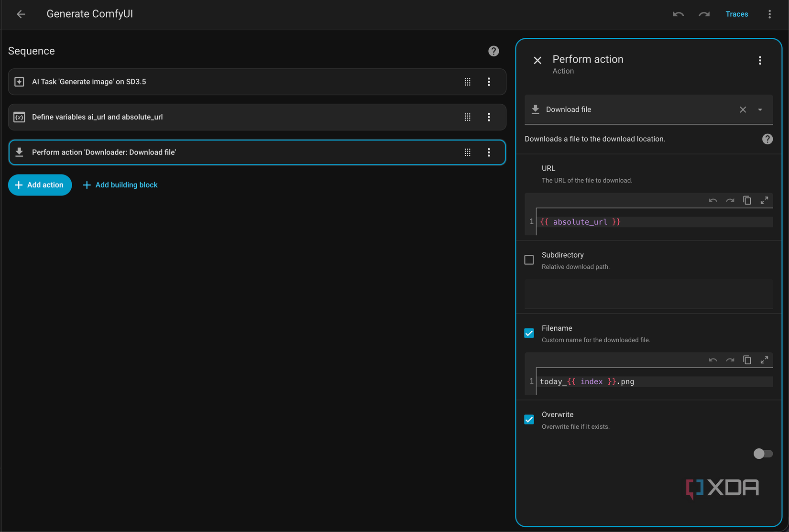Image resolution: width=789 pixels, height=532 pixels.
Task: Click the Add action button
Action: point(40,185)
